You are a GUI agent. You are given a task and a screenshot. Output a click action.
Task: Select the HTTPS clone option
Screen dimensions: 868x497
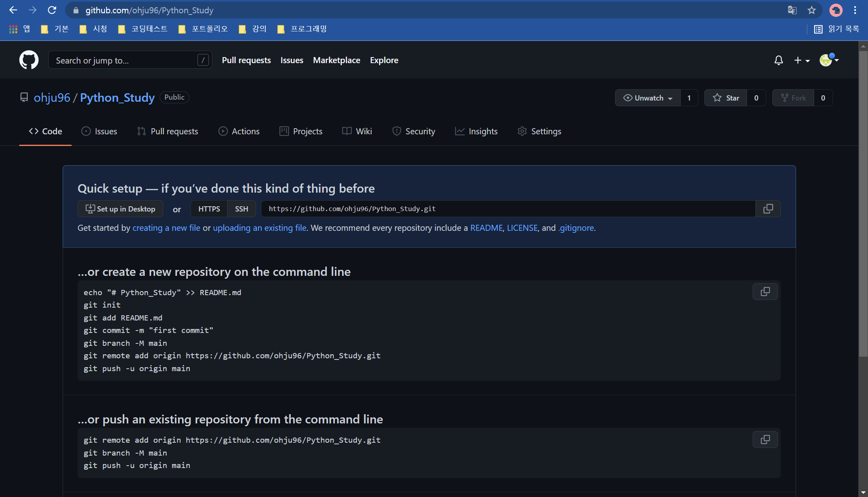[209, 209]
